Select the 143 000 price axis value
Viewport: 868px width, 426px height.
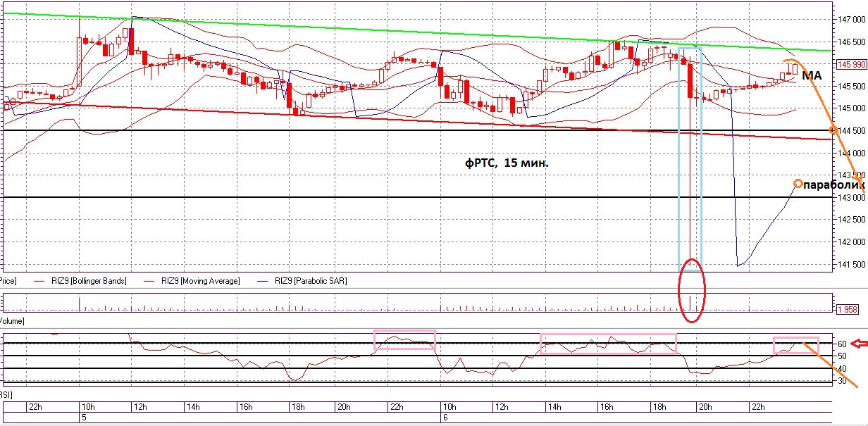click(853, 198)
